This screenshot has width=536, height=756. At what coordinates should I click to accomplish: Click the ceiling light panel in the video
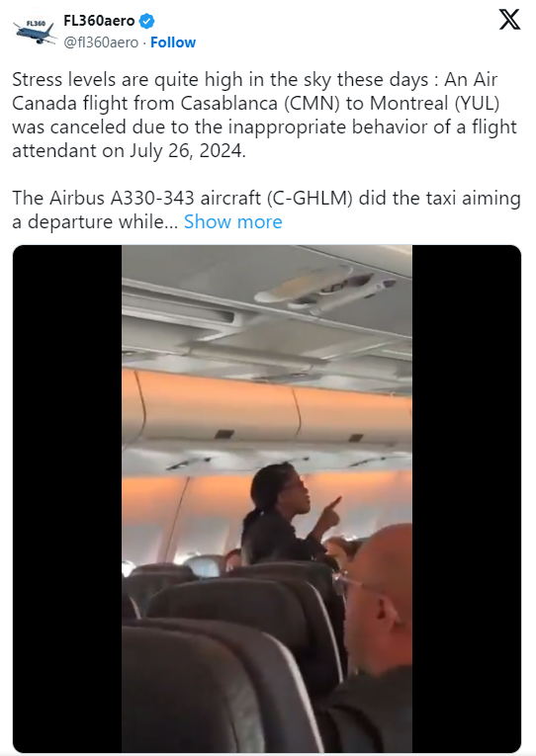[x=325, y=287]
